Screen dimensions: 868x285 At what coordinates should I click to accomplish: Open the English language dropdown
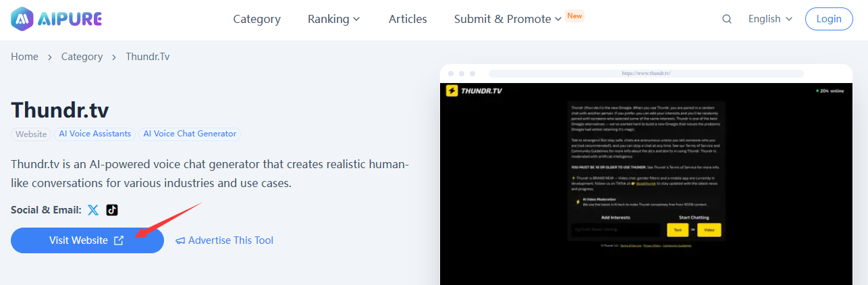[x=770, y=19]
